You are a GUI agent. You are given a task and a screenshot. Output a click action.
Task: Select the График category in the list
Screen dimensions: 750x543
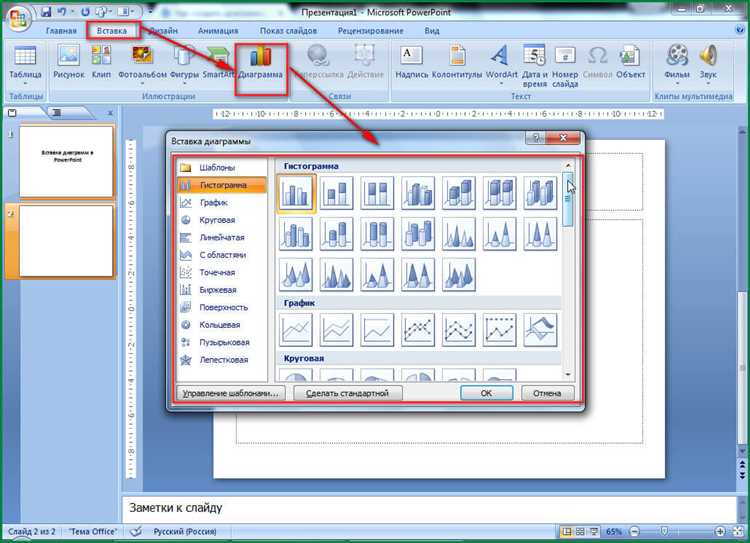(222, 203)
